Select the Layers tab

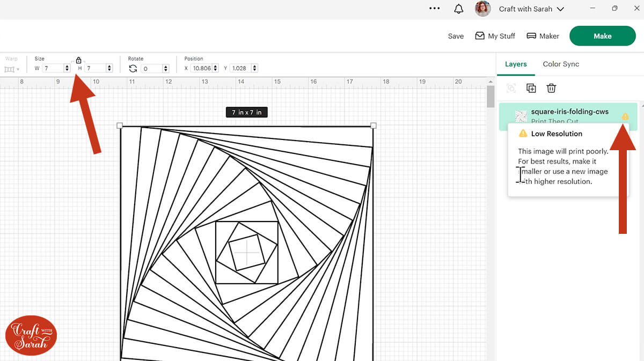[x=516, y=64]
